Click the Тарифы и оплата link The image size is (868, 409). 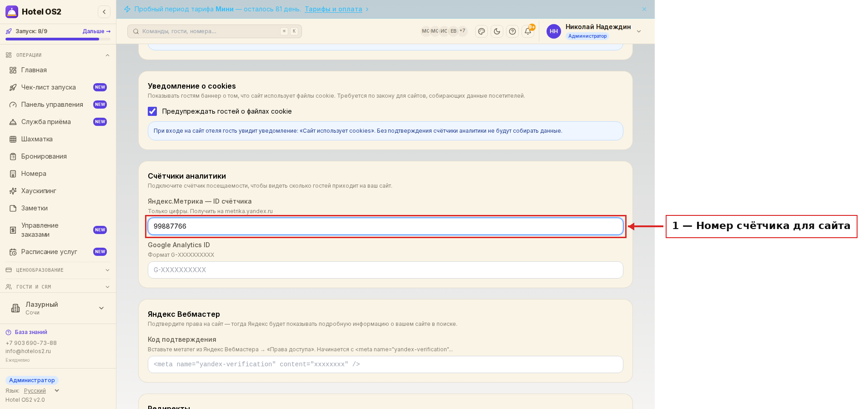(x=333, y=9)
